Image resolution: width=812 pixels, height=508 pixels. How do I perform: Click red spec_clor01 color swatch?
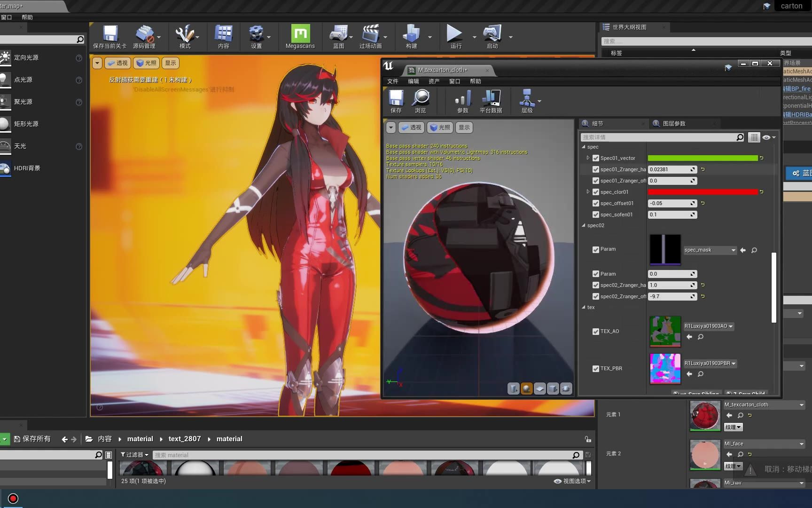click(703, 192)
